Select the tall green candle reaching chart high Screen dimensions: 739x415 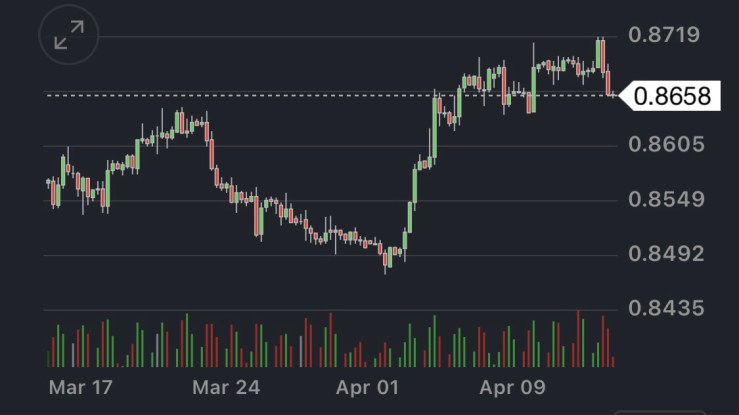click(599, 53)
